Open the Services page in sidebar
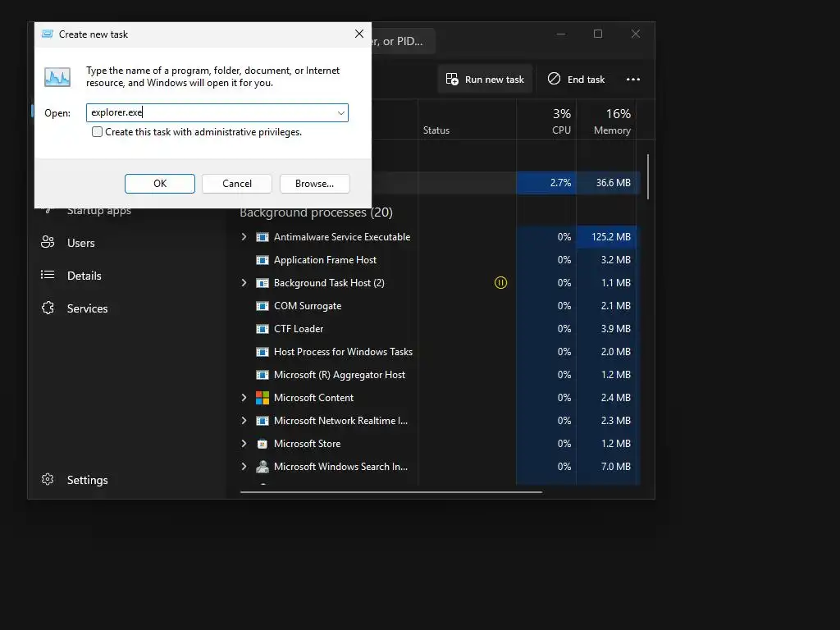The width and height of the screenshot is (840, 630). [x=87, y=308]
